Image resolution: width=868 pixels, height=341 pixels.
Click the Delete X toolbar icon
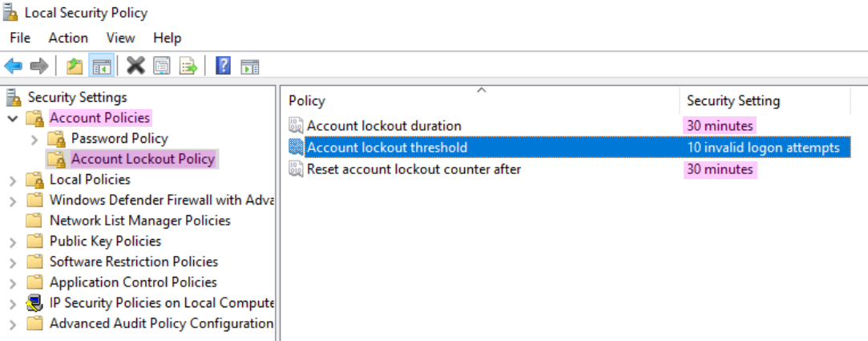point(135,67)
